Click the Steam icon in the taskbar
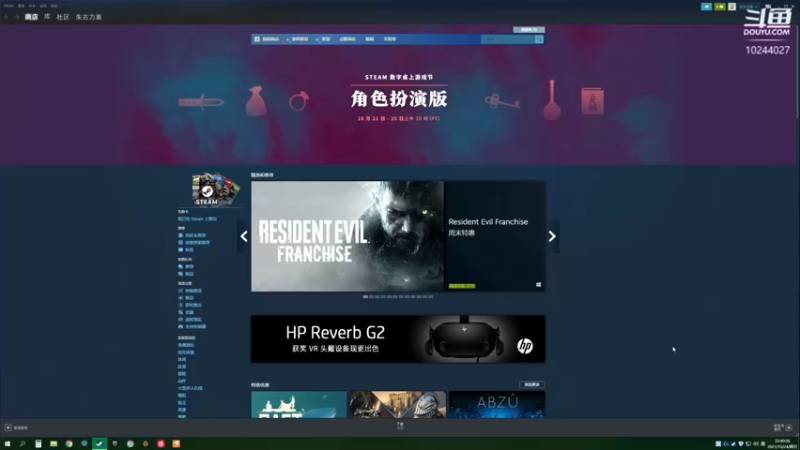Image resolution: width=800 pixels, height=450 pixels. [99, 444]
